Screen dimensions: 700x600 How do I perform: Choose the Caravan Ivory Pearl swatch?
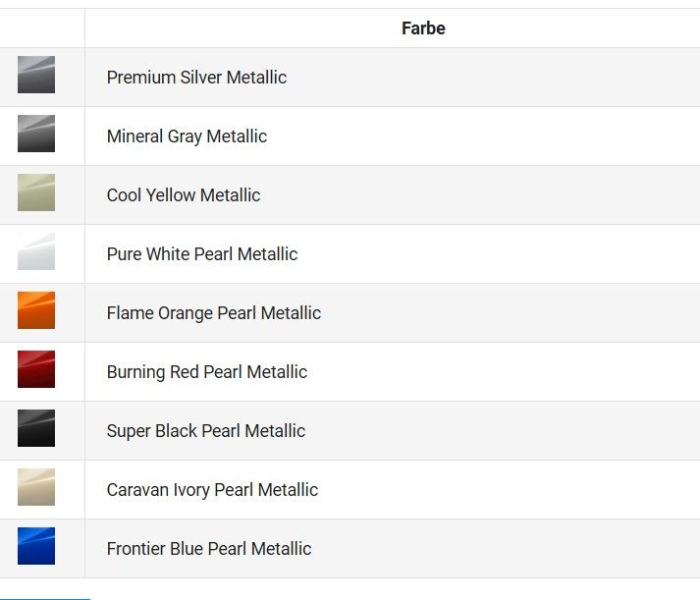[36, 488]
